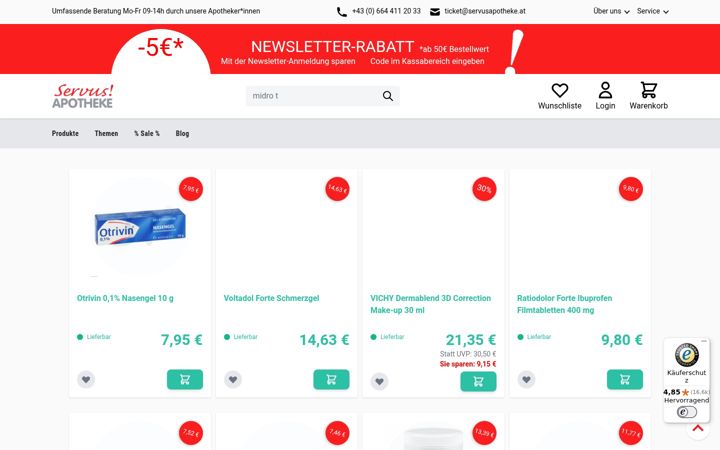Click Lieferbar status on Voltadol card
The height and width of the screenshot is (450, 720).
(241, 337)
